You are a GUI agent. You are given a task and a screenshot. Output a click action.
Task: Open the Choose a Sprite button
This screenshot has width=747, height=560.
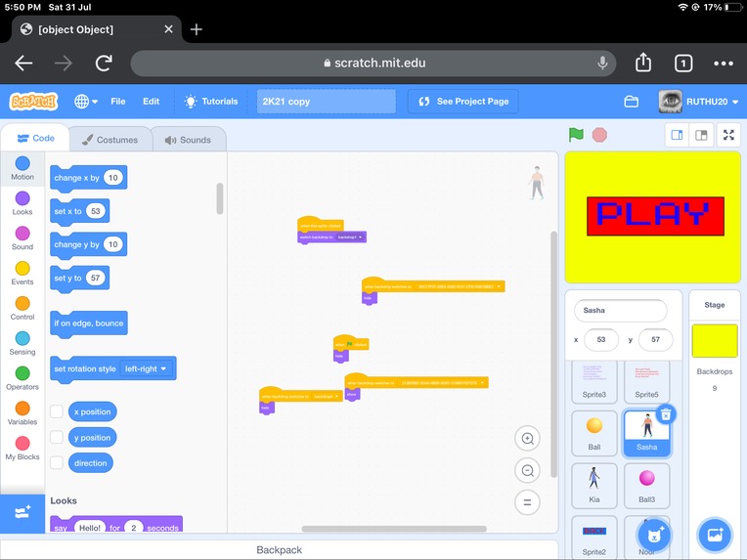(x=654, y=535)
